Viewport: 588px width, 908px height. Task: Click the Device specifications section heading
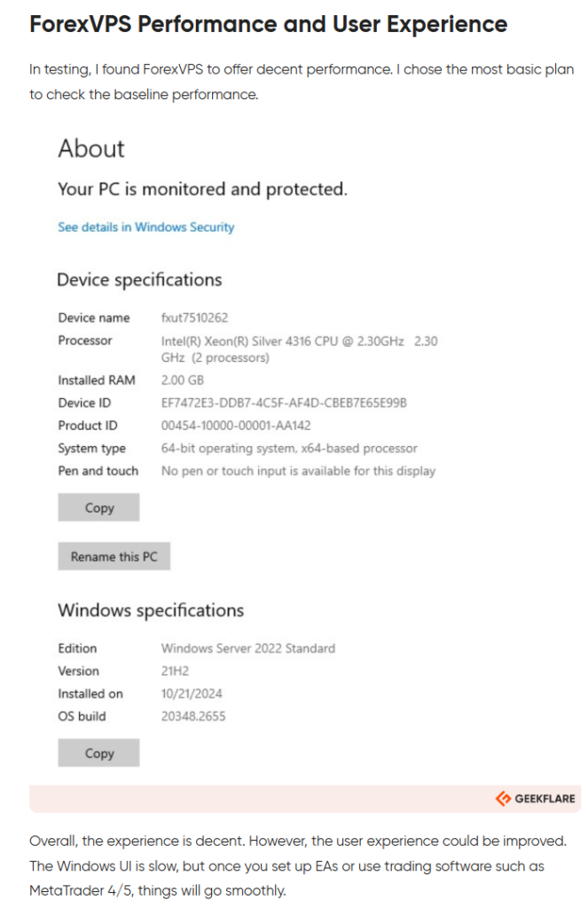point(139,280)
